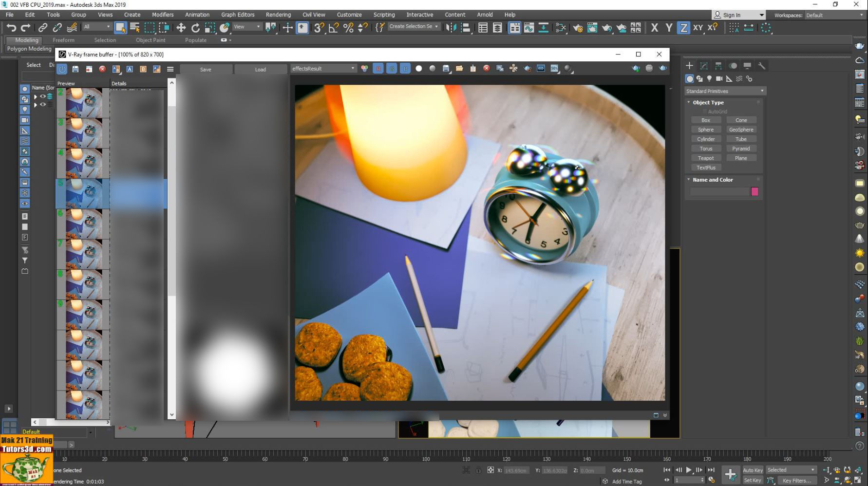
Task: Open the Utilities wrench panel icon
Action: (x=761, y=66)
